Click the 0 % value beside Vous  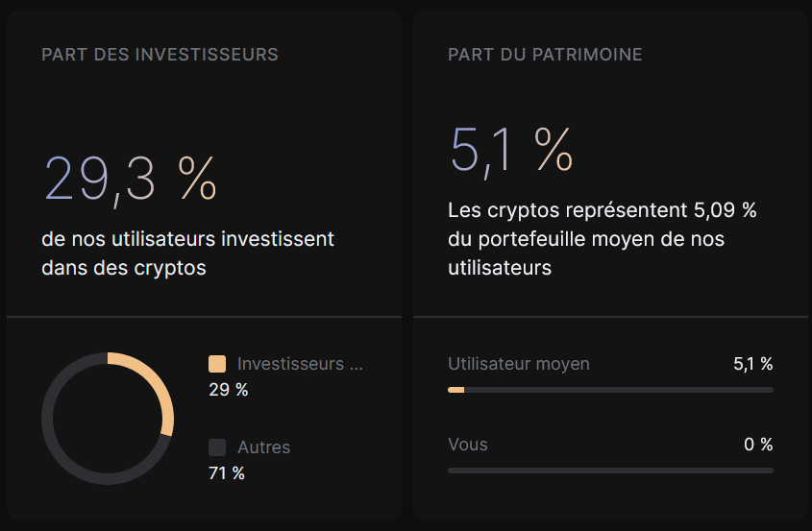pos(758,445)
